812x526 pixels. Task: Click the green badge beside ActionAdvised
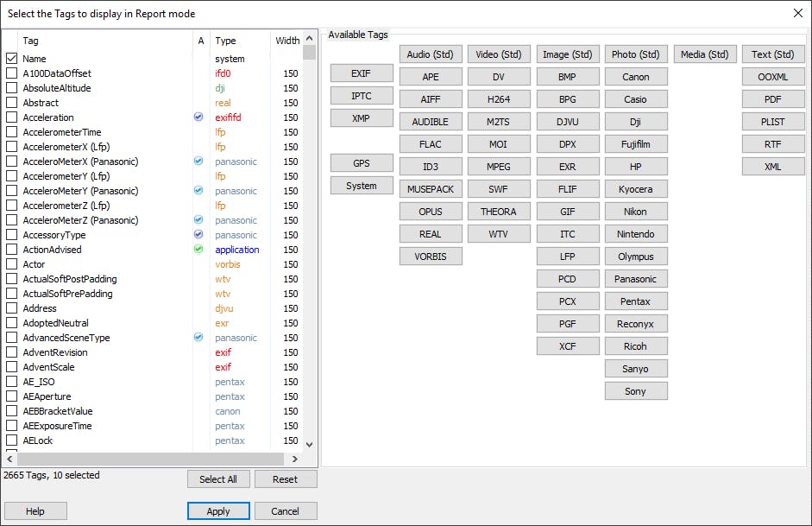[199, 250]
